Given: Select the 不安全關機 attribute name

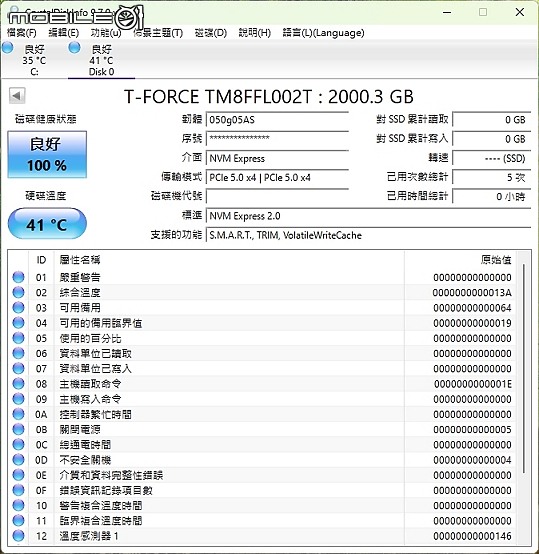Looking at the screenshot, I should point(85,460).
